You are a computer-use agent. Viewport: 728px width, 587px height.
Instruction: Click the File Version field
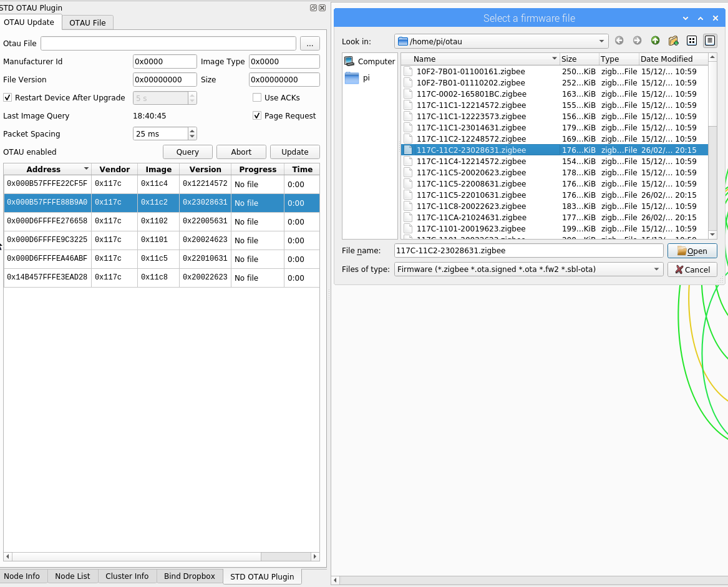[165, 79]
